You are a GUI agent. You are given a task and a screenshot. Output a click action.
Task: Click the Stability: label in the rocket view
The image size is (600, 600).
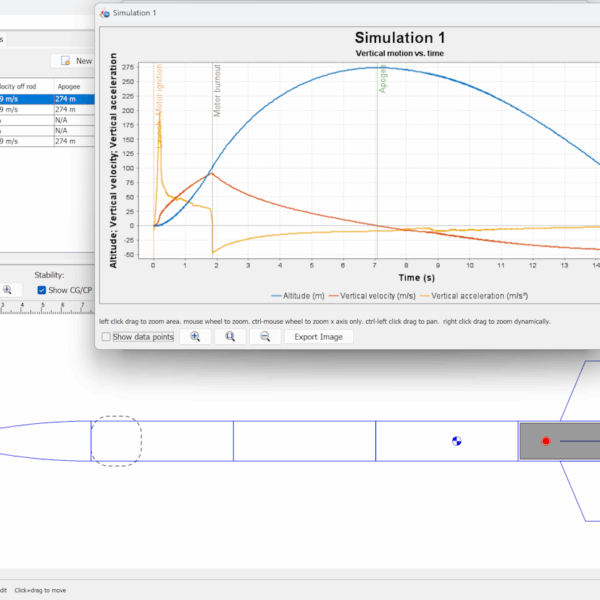(49, 275)
